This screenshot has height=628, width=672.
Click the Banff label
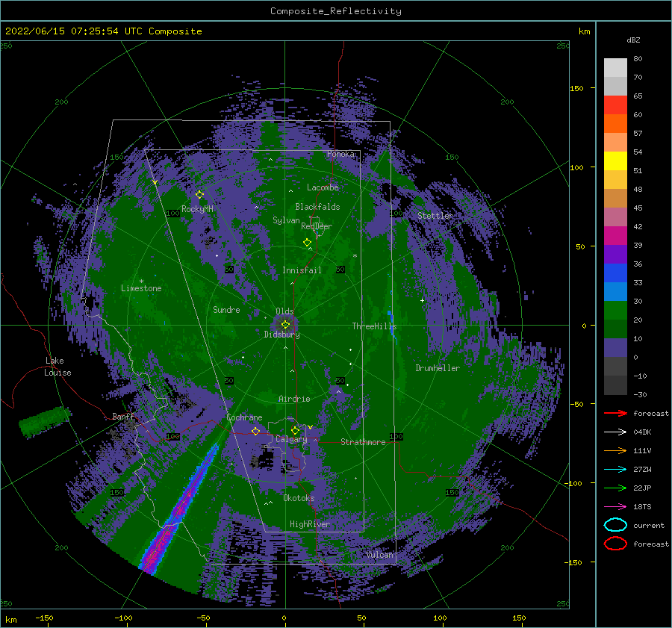[x=123, y=417]
